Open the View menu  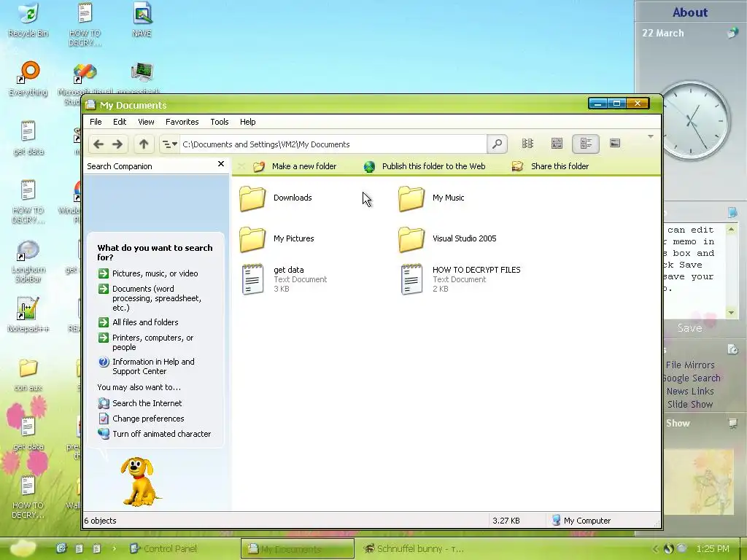coord(146,122)
